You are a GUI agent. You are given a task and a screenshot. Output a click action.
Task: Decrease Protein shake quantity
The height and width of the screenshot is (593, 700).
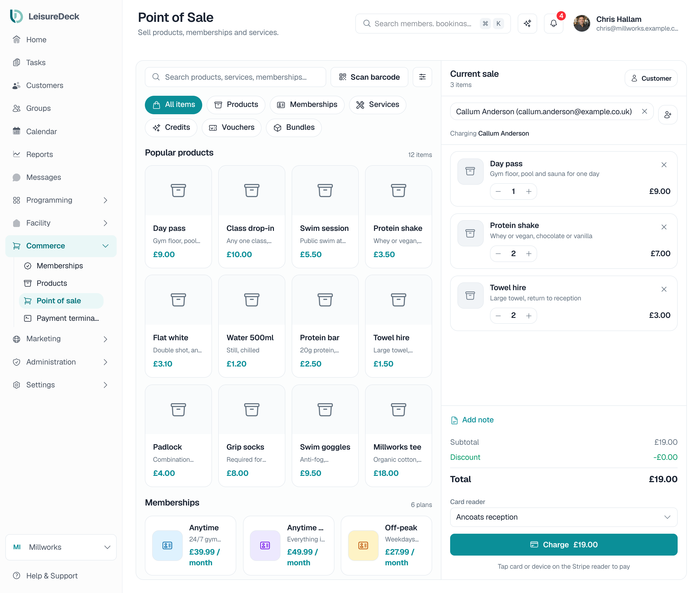point(498,253)
